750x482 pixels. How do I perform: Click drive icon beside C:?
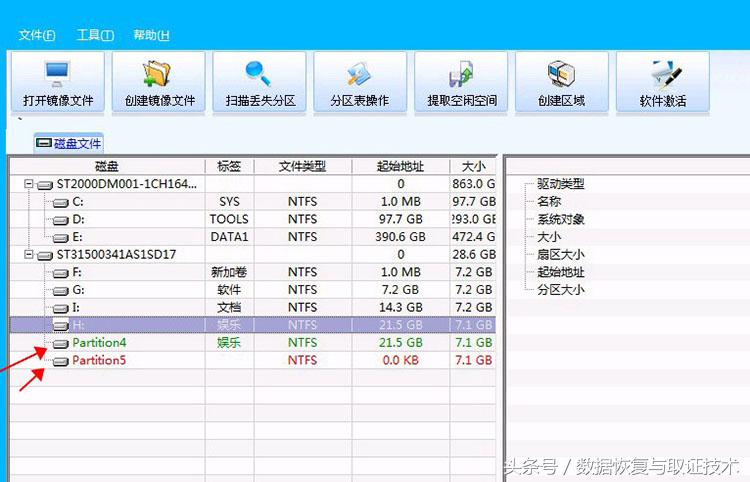pyautogui.click(x=61, y=203)
